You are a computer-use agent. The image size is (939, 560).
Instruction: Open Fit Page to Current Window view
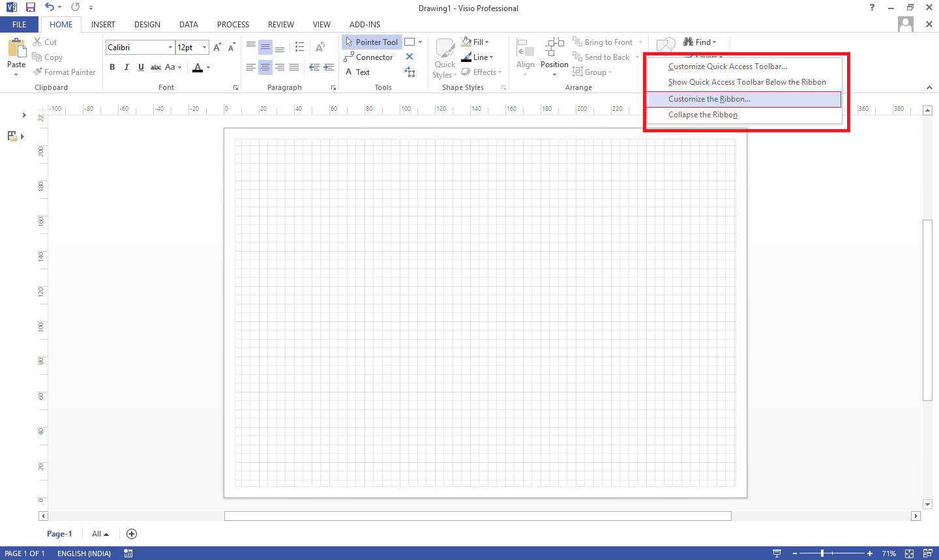click(910, 553)
